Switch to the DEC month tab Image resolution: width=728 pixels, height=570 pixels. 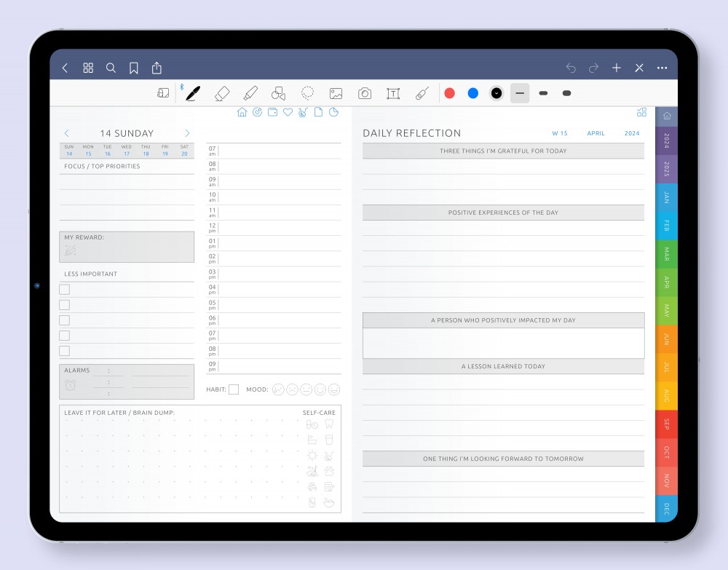point(666,509)
